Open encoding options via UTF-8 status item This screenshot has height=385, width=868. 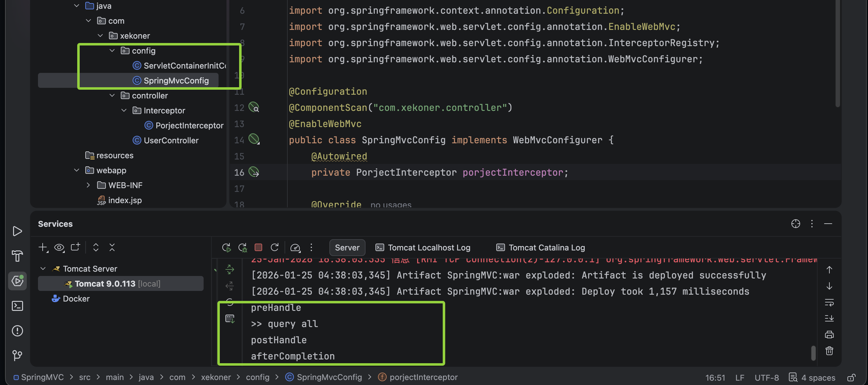(x=767, y=377)
